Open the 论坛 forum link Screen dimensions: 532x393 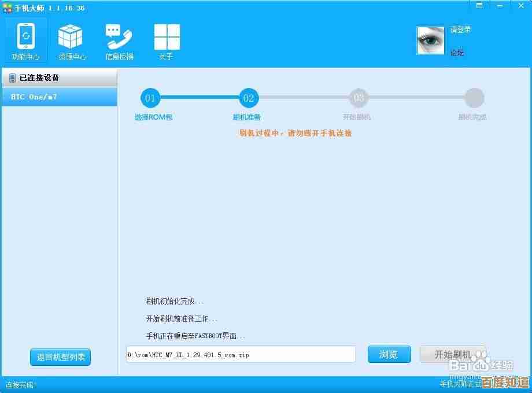click(457, 53)
